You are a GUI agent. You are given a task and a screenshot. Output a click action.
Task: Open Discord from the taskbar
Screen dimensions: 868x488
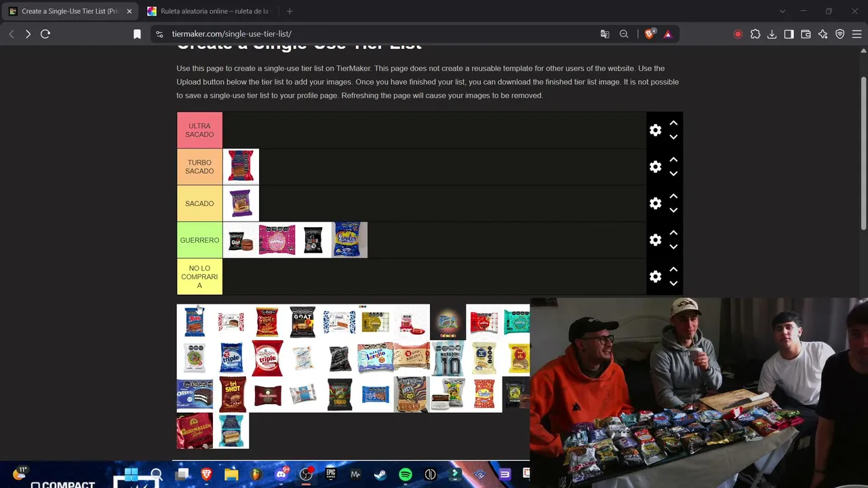(x=281, y=474)
